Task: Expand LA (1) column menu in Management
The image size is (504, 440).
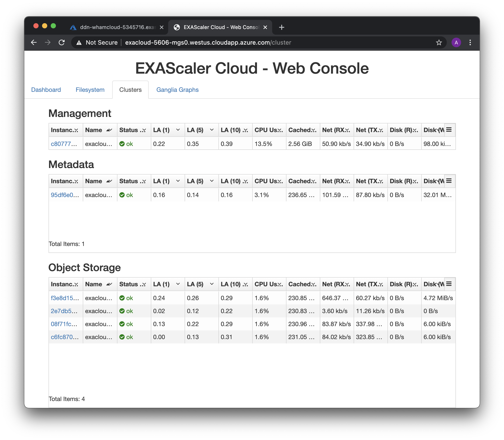Action: 178,130
